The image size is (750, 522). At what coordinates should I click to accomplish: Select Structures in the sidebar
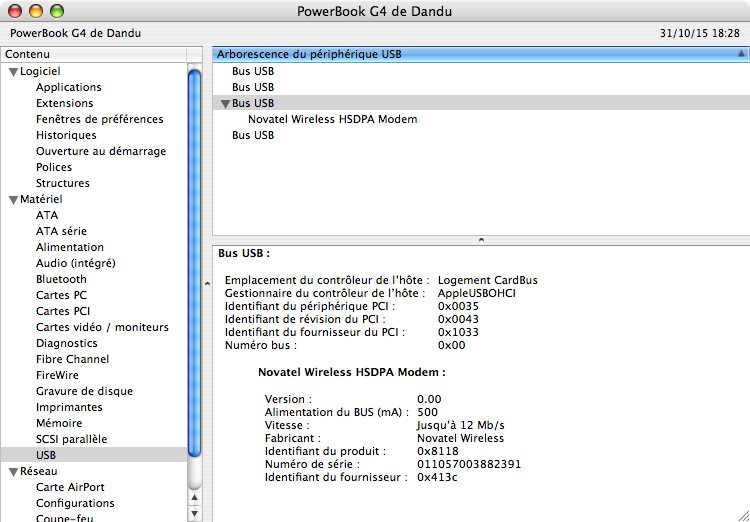[63, 183]
